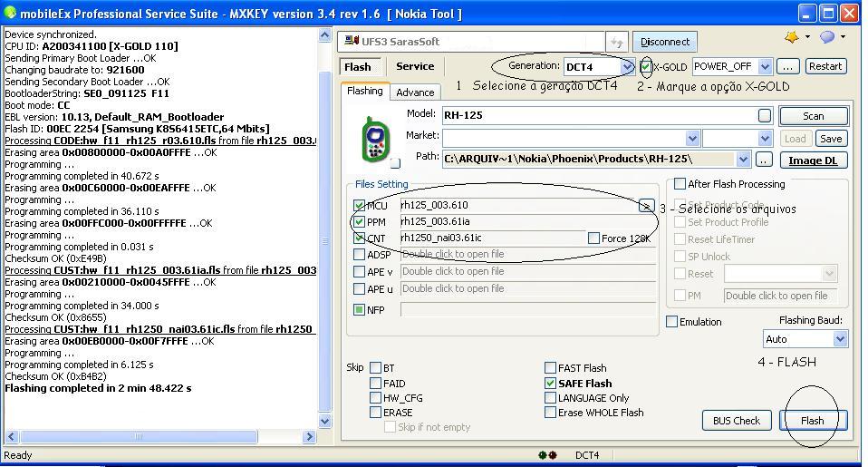Viewport: 868px width, 467px height.
Task: Select the Advance sub-tab
Action: coord(415,92)
